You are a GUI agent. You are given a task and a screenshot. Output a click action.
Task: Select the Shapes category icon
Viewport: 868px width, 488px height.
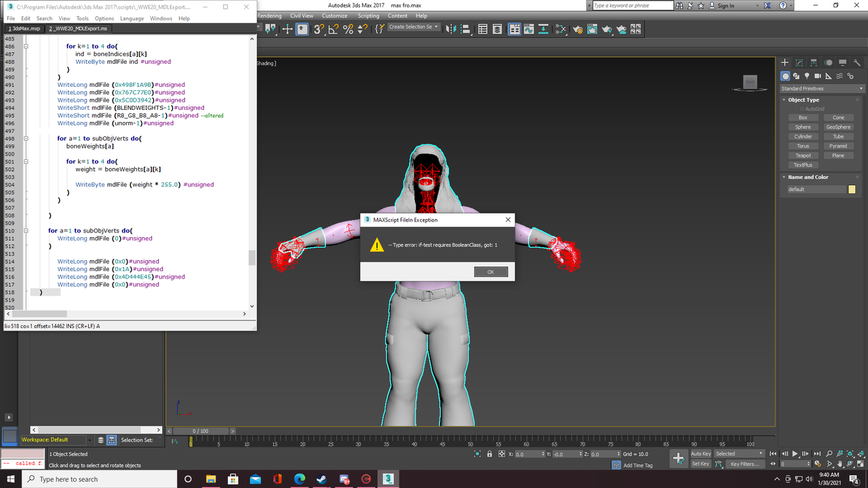pos(796,76)
